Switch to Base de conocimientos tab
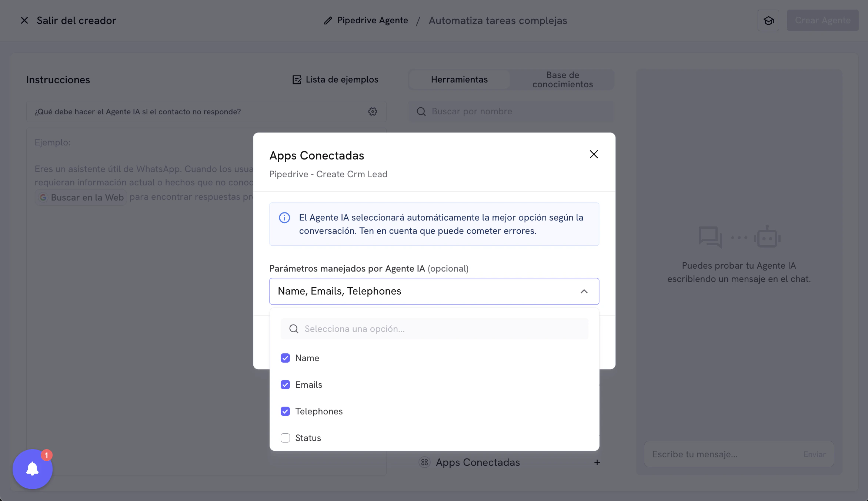This screenshot has height=501, width=868. click(x=562, y=80)
